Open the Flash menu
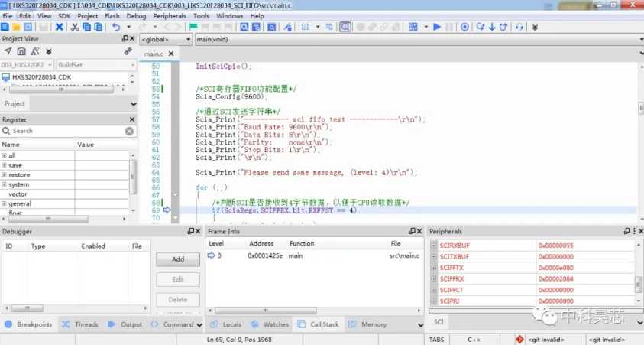This screenshot has height=345, width=644. (x=112, y=16)
